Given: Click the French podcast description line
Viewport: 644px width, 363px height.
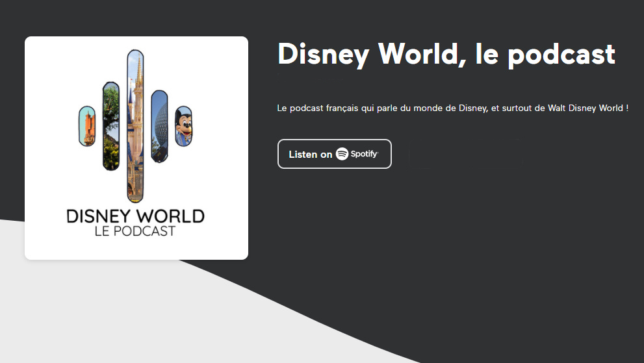Looking at the screenshot, I should click(x=452, y=108).
